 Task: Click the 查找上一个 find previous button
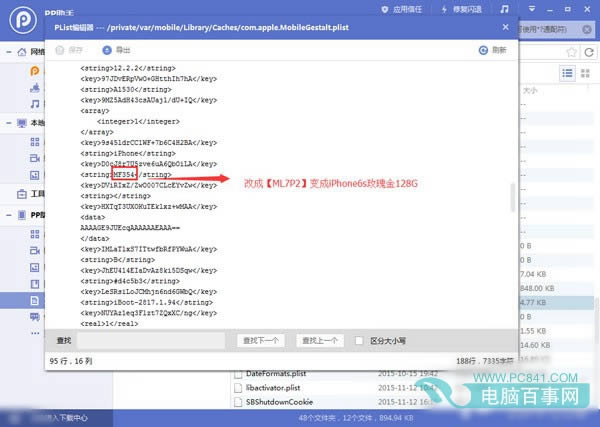(320, 341)
